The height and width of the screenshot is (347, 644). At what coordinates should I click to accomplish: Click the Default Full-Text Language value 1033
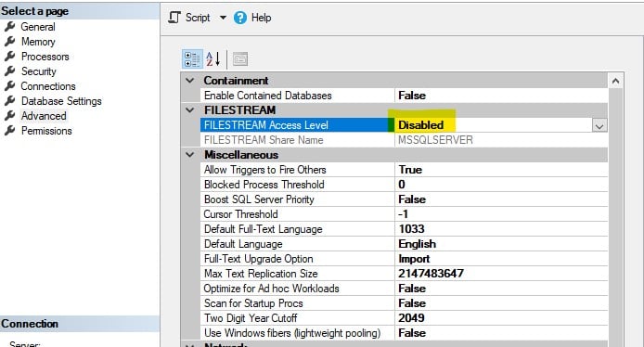tap(411, 229)
